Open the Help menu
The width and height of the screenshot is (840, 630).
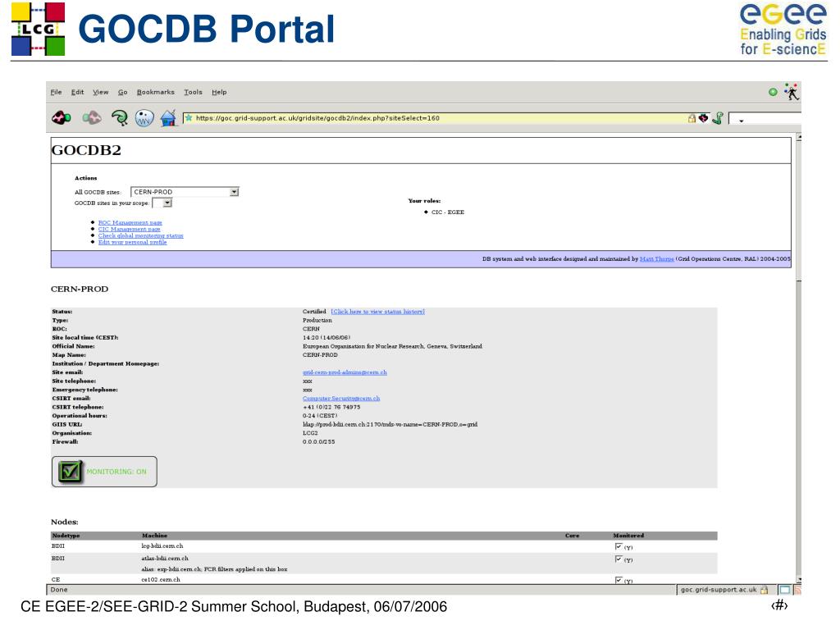click(218, 92)
